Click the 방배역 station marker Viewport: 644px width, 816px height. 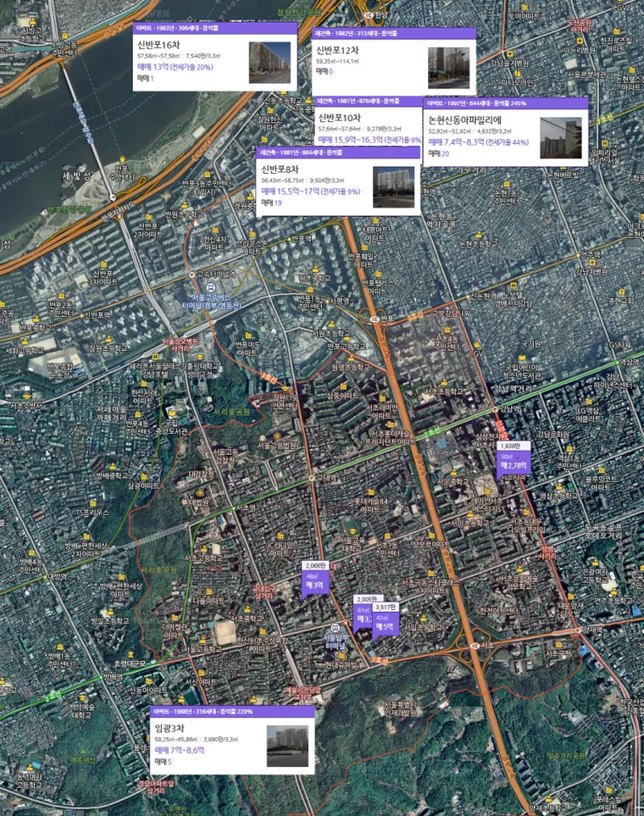[x=101, y=677]
